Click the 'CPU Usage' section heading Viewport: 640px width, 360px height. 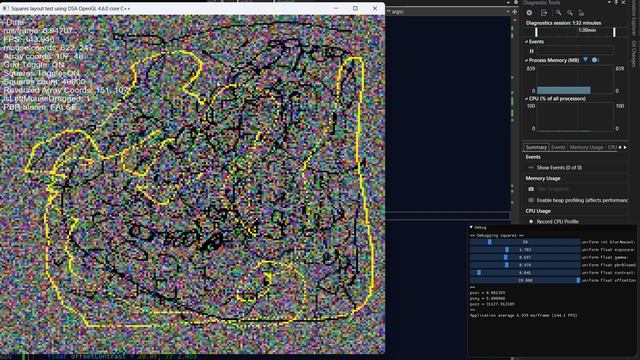[x=538, y=211]
